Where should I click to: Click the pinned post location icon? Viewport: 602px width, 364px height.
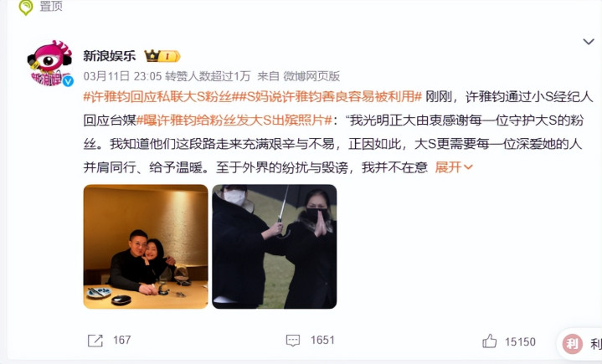tap(26, 8)
